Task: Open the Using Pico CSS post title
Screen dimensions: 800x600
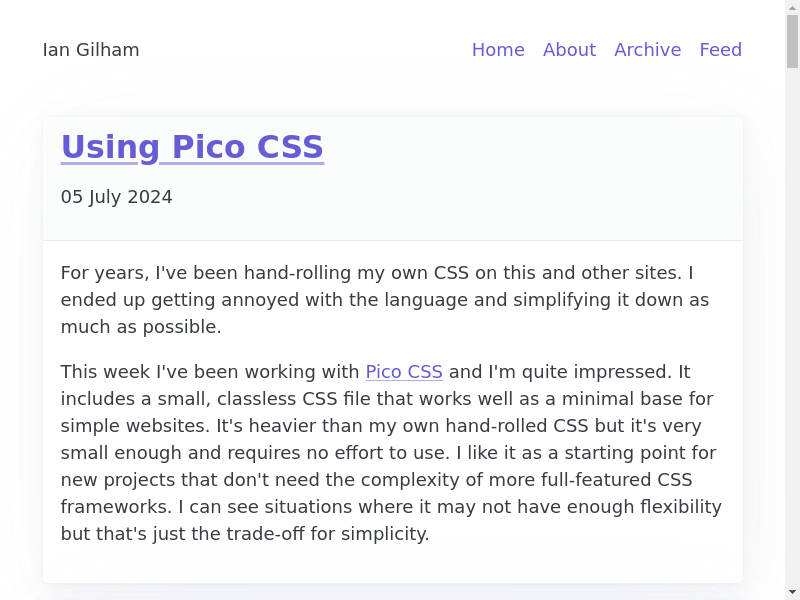Action: click(x=192, y=147)
